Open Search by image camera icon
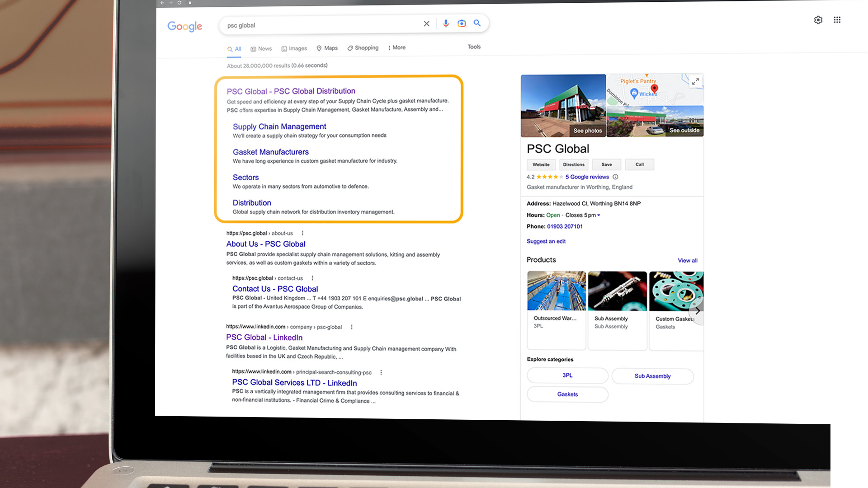This screenshot has height=488, width=868. click(462, 23)
